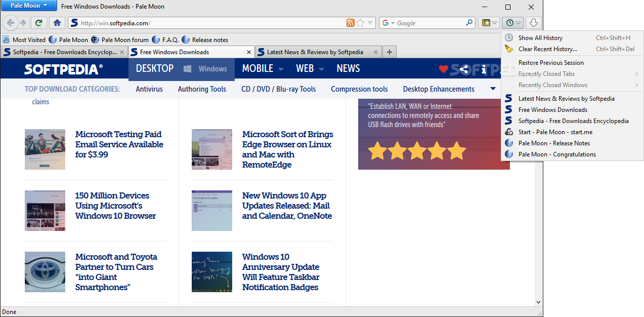The width and height of the screenshot is (644, 317).
Task: Click the search magnifier icon
Action: click(x=469, y=23)
